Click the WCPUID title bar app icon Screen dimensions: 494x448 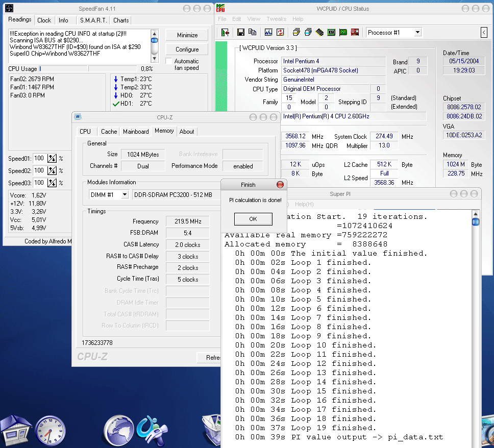point(220,8)
